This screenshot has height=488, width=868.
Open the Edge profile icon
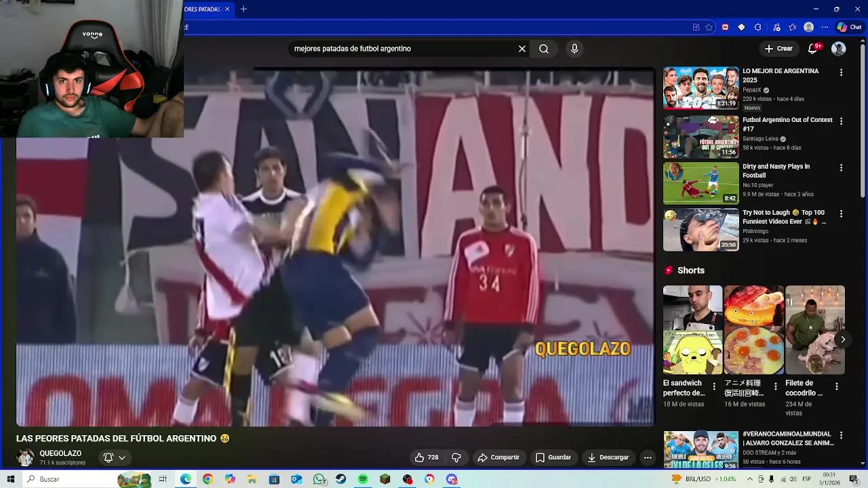pos(808,27)
